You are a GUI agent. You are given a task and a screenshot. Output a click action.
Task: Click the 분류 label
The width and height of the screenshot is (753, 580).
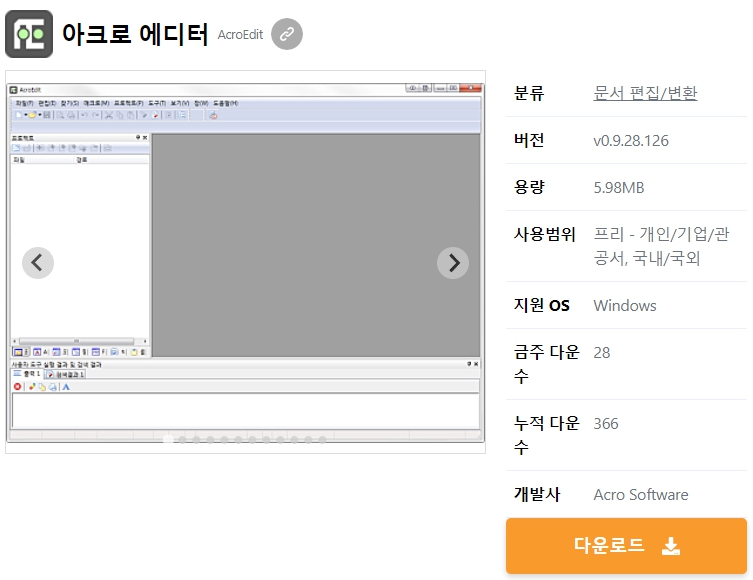click(x=529, y=93)
